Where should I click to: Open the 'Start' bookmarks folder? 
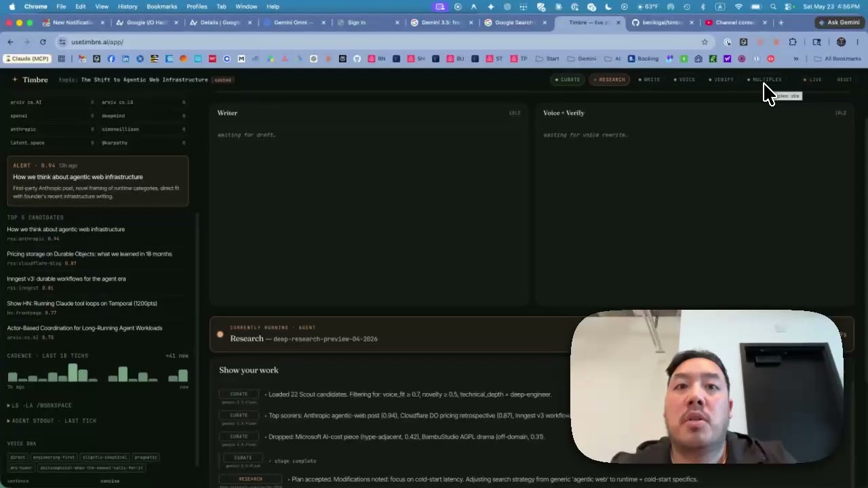coord(547,59)
